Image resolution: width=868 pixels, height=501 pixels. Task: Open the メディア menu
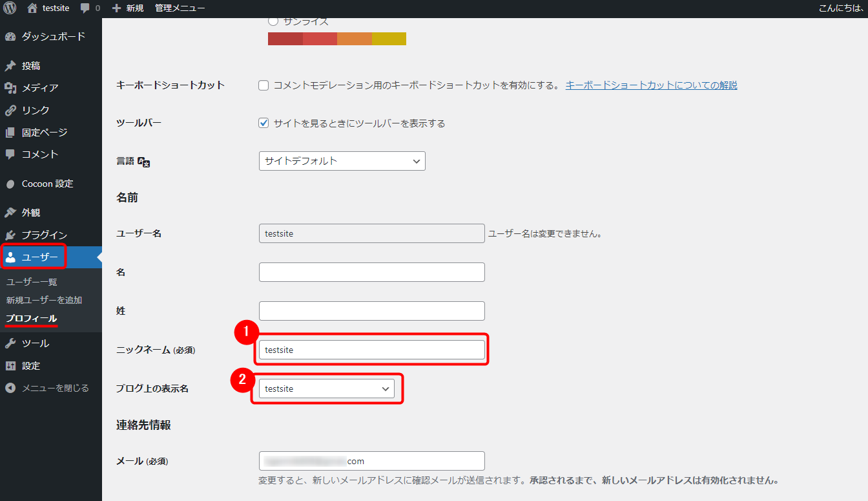coord(51,88)
